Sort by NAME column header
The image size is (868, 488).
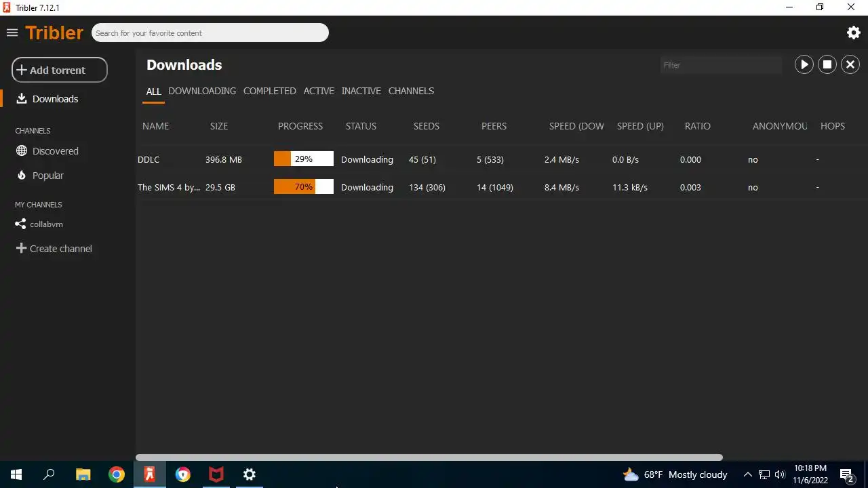(x=155, y=126)
